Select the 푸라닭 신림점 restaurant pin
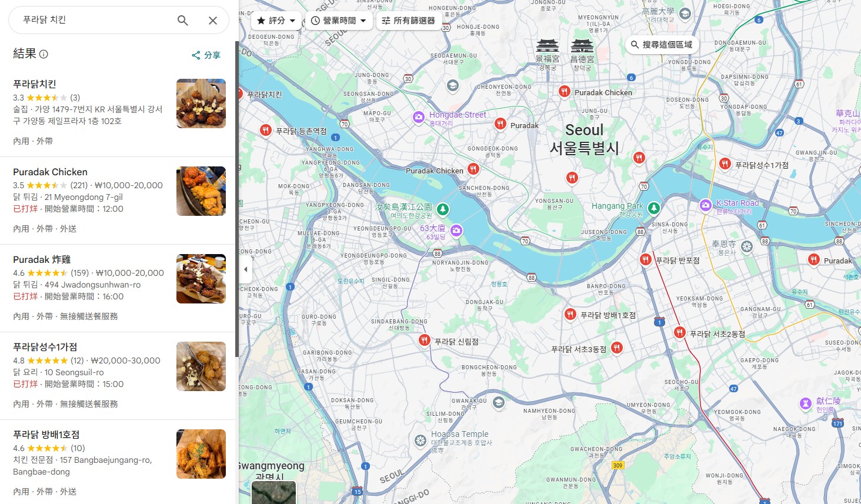This screenshot has width=861, height=504. [425, 340]
